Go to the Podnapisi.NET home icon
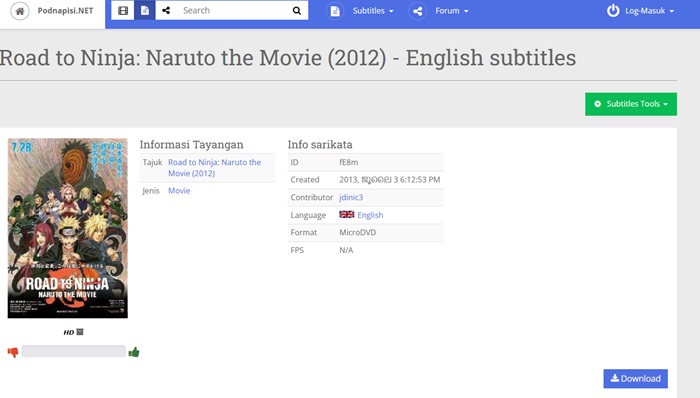Screen dimensions: 700x398 pyautogui.click(x=20, y=11)
